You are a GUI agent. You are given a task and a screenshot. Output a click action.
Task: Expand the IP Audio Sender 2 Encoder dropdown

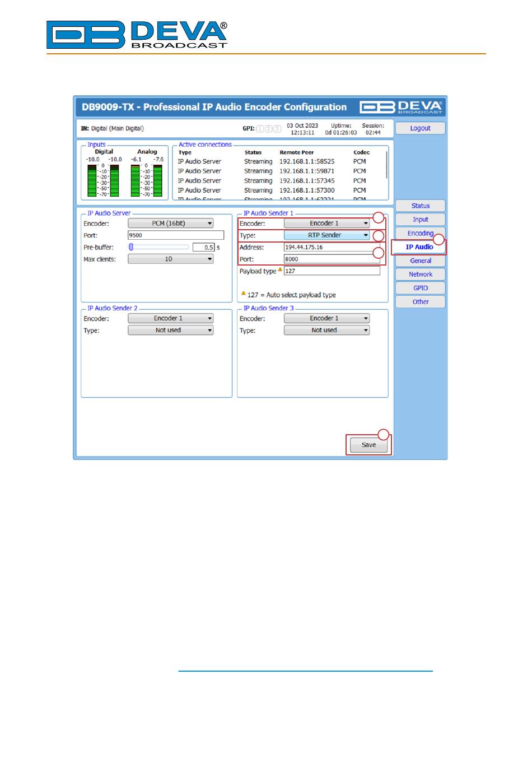[x=171, y=318]
